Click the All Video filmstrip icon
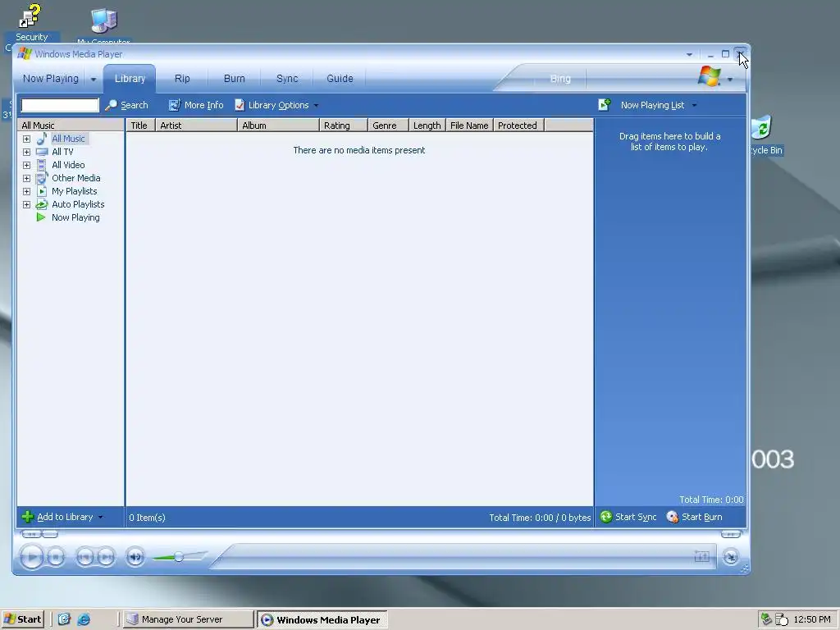Screen dimensions: 840x630 coord(41,165)
